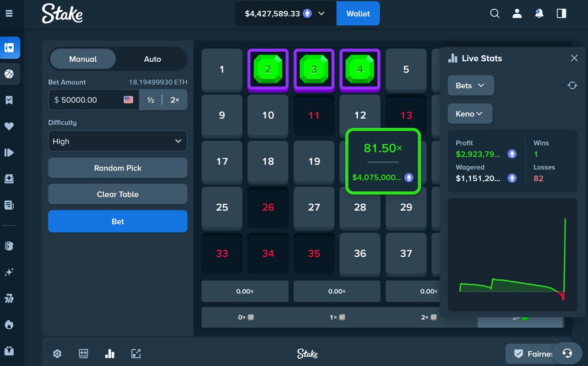Click the Random Pick button
This screenshot has width=588, height=366.
[x=118, y=168]
